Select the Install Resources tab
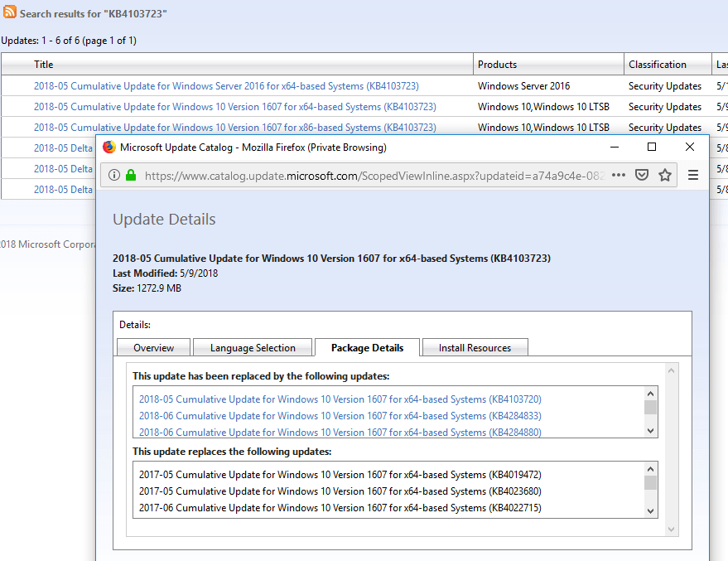This screenshot has height=561, width=728. 475,347
